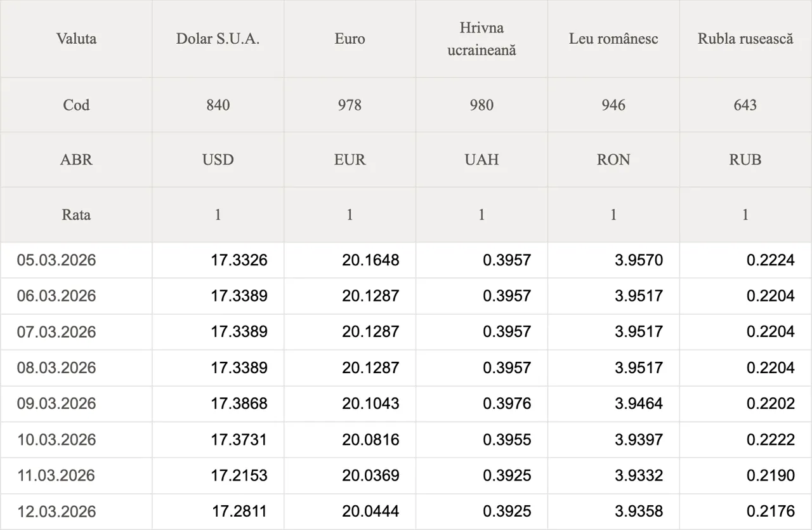Select the RON abbreviation cell
This screenshot has height=530, width=812.
pos(613,159)
